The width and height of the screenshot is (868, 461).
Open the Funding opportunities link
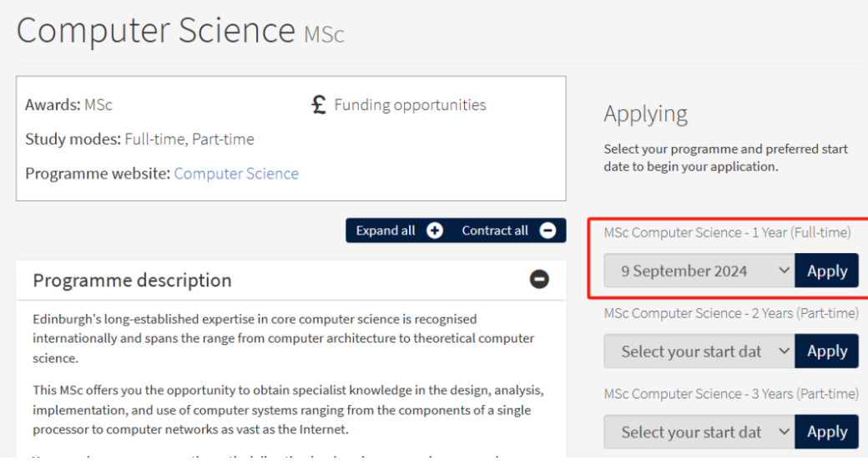[410, 105]
